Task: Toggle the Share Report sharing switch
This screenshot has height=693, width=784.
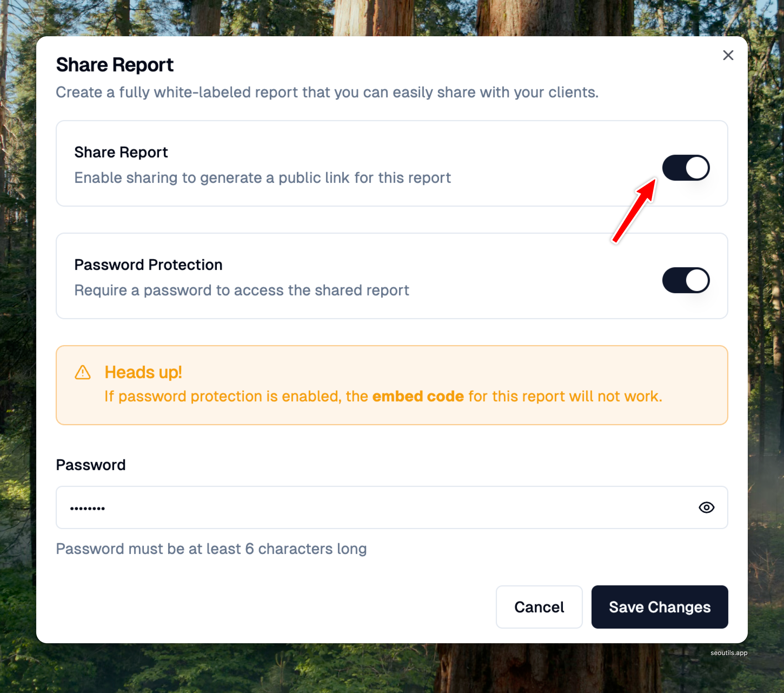Action: click(685, 168)
